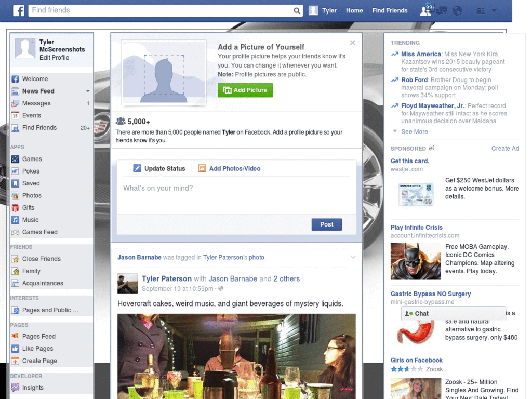Click the Photos app icon
Viewport: 532px width, 399px height.
tap(15, 196)
